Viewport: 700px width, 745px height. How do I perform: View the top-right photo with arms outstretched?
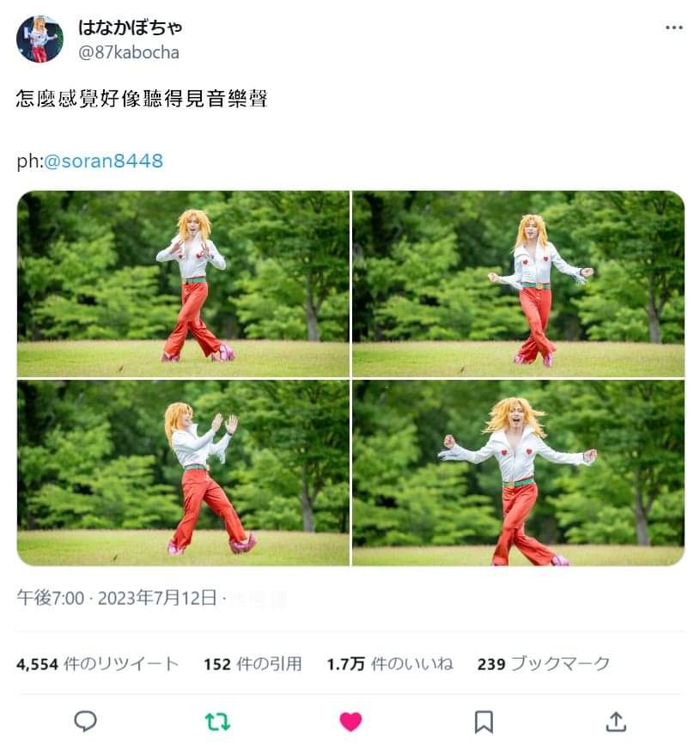tap(518, 284)
